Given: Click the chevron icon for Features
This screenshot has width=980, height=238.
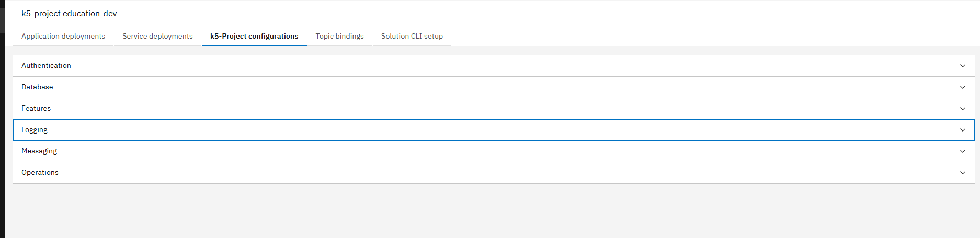Looking at the screenshot, I should click(962, 109).
